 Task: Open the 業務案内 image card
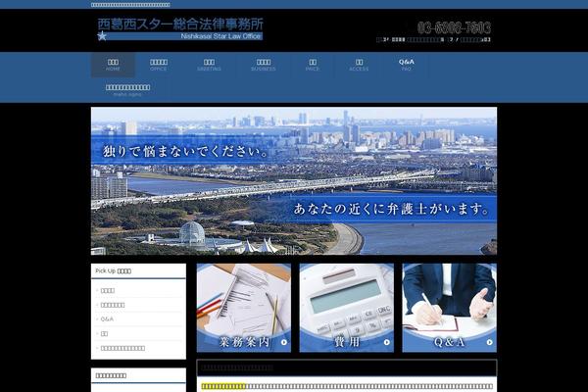tap(244, 308)
